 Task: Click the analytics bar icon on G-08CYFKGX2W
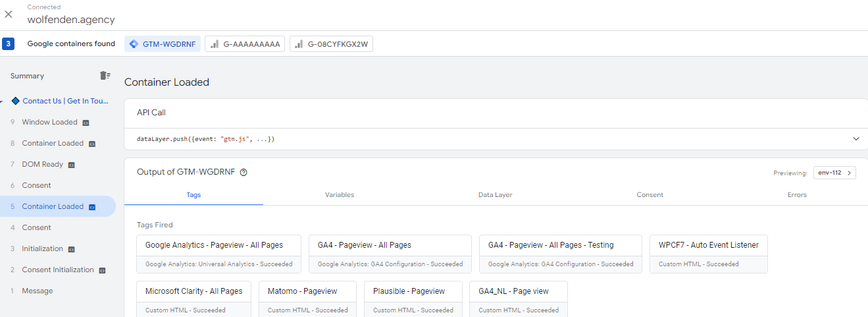299,44
